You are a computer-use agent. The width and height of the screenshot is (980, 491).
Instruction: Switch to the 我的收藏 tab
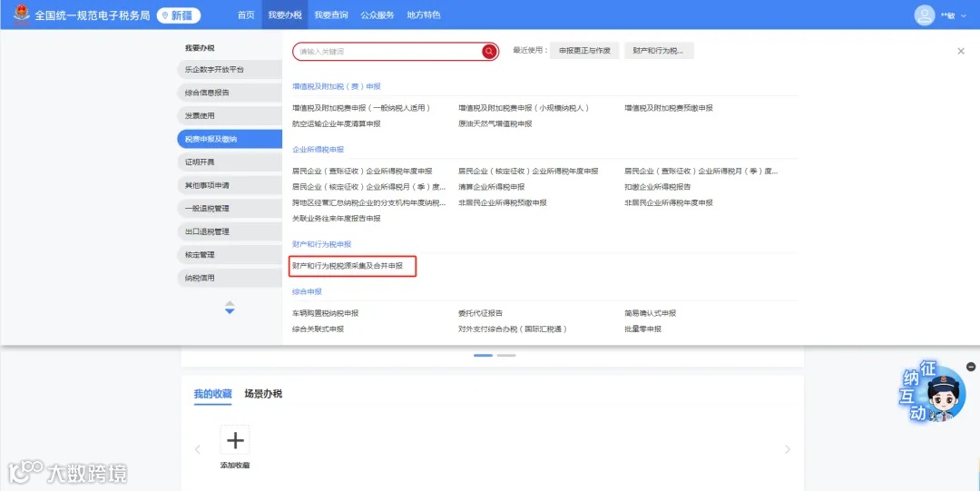pyautogui.click(x=212, y=393)
